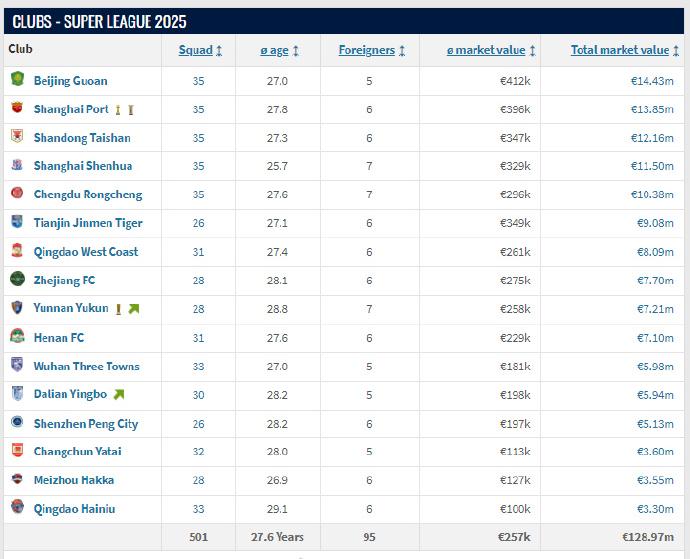Click the Beijing Guoan club crest icon
This screenshot has width=690, height=559.
pos(17,79)
